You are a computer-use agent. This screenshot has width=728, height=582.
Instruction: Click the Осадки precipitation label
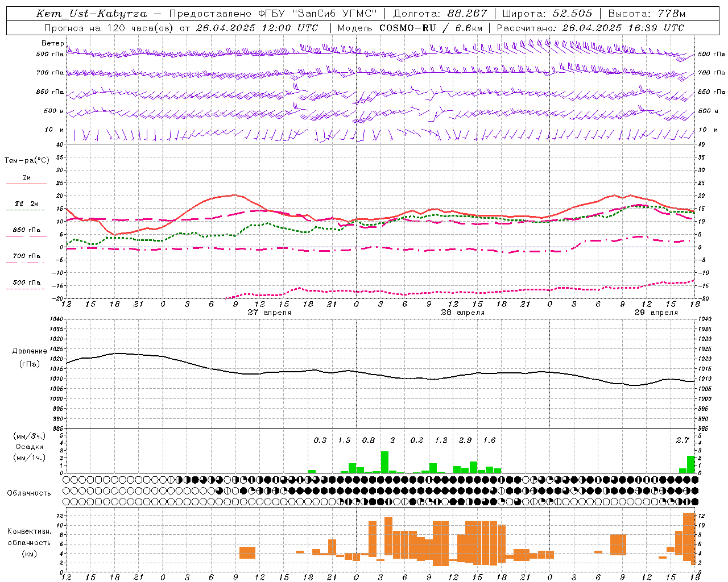tap(30, 447)
